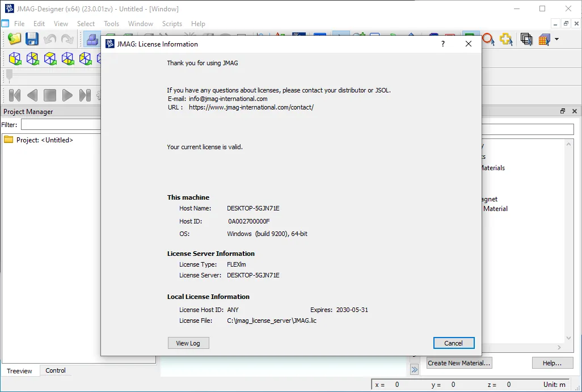Click the email info@jmag-international.com text
582x392 pixels.
pyautogui.click(x=228, y=99)
